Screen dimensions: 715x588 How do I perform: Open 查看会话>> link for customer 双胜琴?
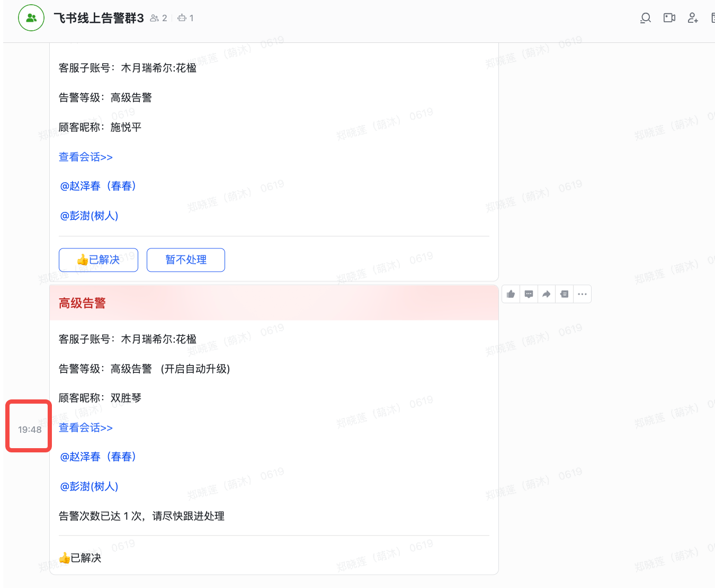tap(86, 427)
